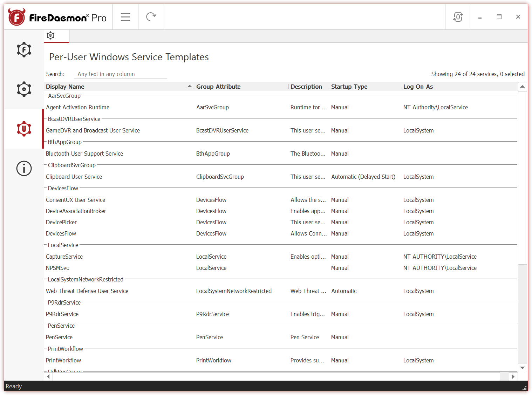This screenshot has width=532, height=395.
Task: Click the scroll up arrow
Action: click(523, 87)
